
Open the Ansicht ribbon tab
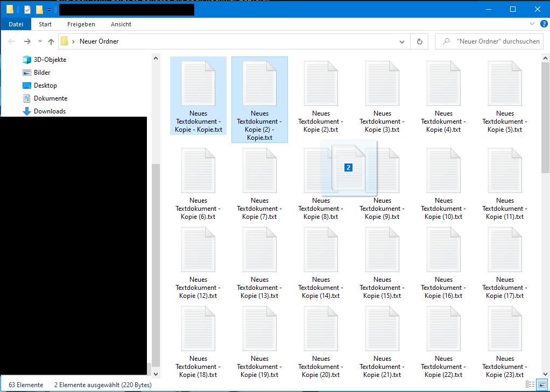pos(121,24)
